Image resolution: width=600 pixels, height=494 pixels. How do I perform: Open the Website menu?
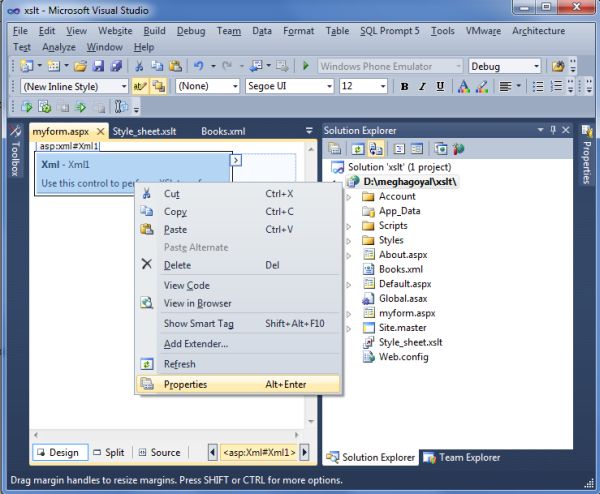115,31
